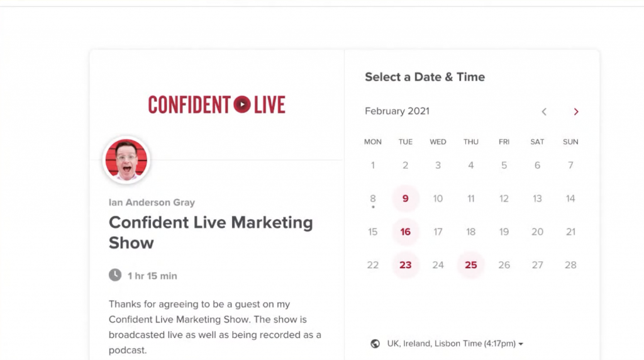The width and height of the screenshot is (644, 360).
Task: Select February 16 on the calendar
Action: 406,232
